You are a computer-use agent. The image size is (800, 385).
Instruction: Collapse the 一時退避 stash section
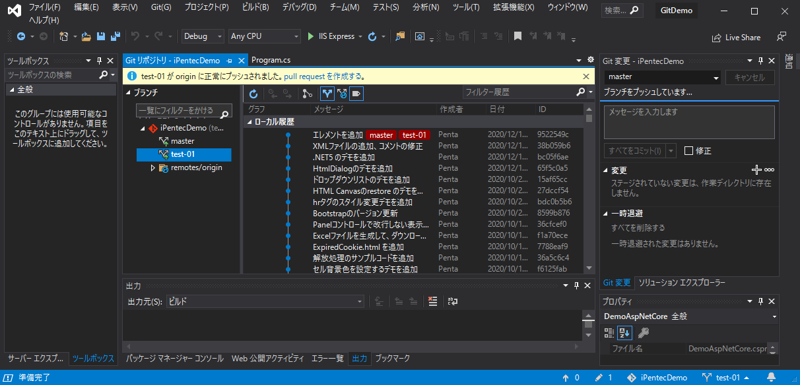(606, 214)
